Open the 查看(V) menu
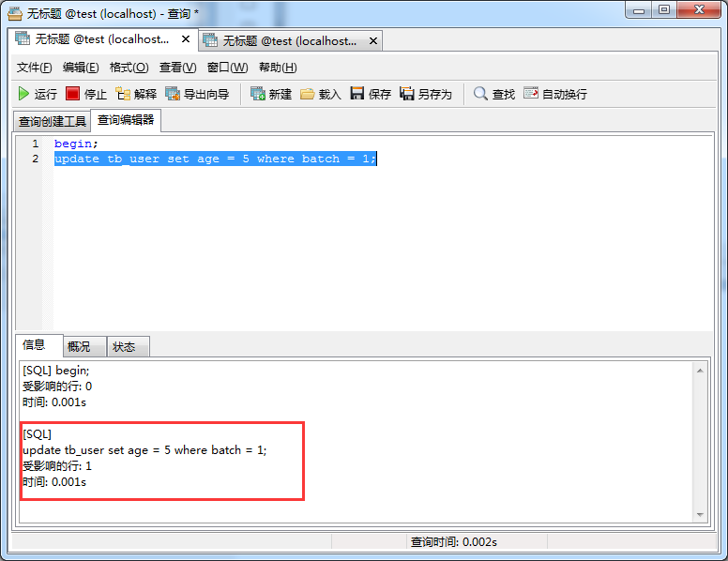Image resolution: width=728 pixels, height=561 pixels. tap(178, 68)
